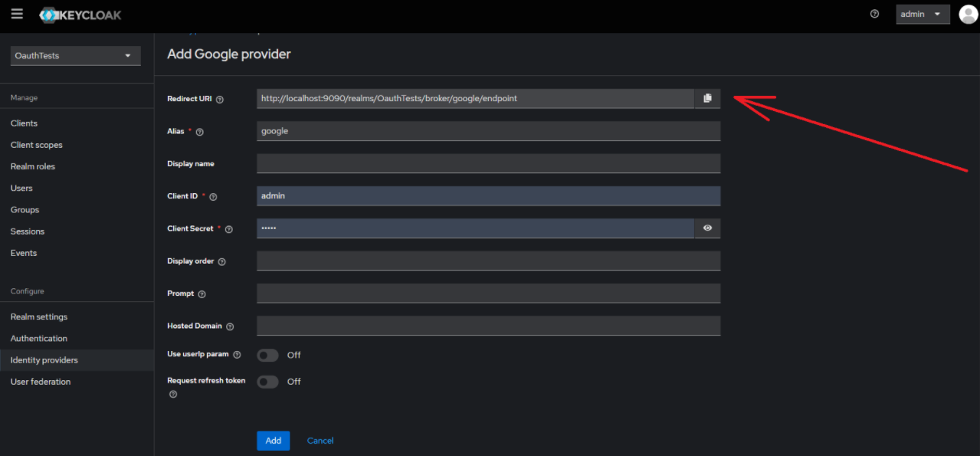Show help for Prompt field

(x=202, y=294)
